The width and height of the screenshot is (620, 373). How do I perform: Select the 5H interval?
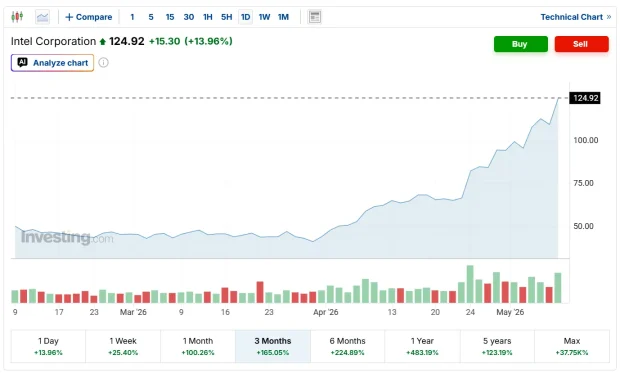click(227, 17)
